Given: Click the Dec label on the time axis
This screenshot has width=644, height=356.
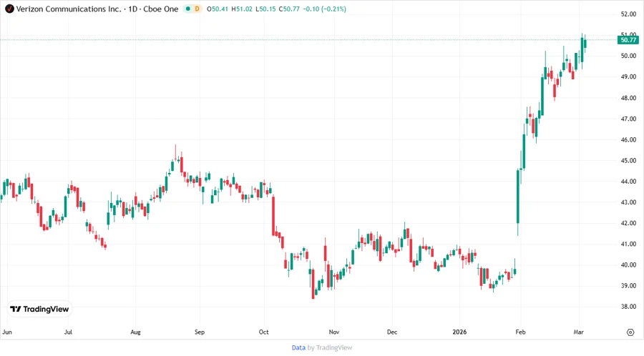Looking at the screenshot, I should (x=392, y=332).
